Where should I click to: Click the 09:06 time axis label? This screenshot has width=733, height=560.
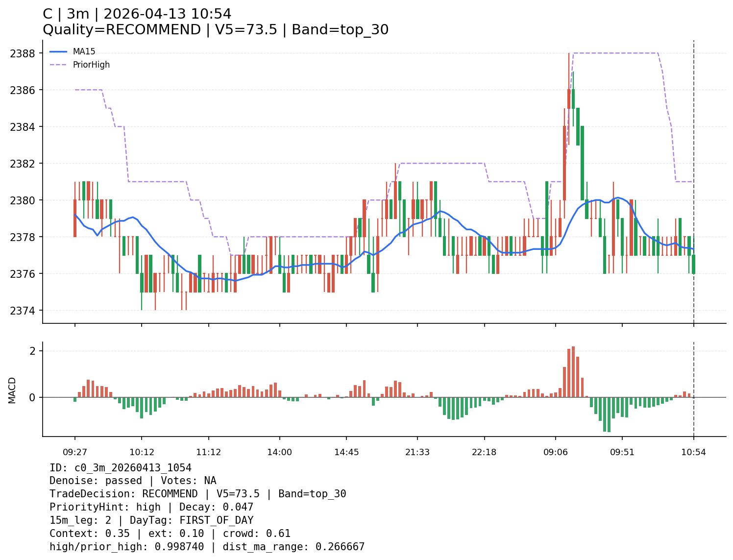click(555, 452)
